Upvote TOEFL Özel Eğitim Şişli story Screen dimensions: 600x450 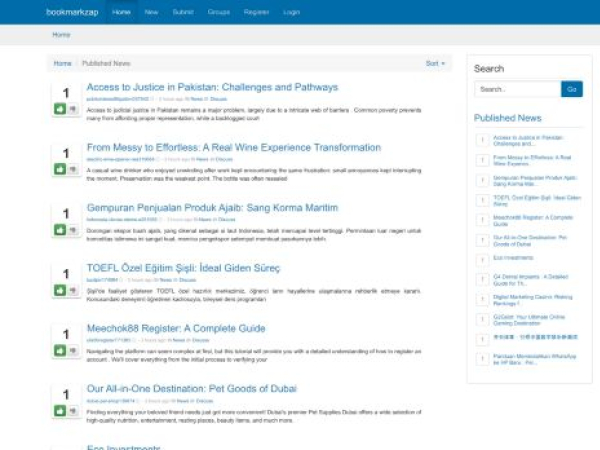60,290
